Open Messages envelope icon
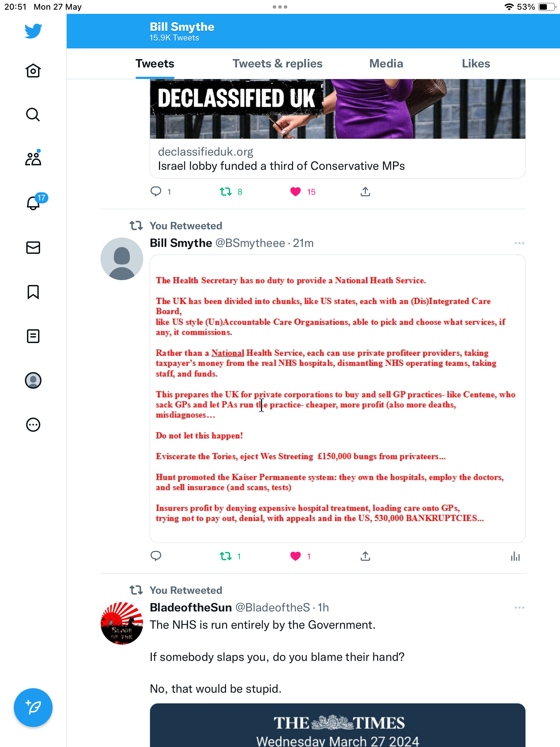 pos(33,248)
